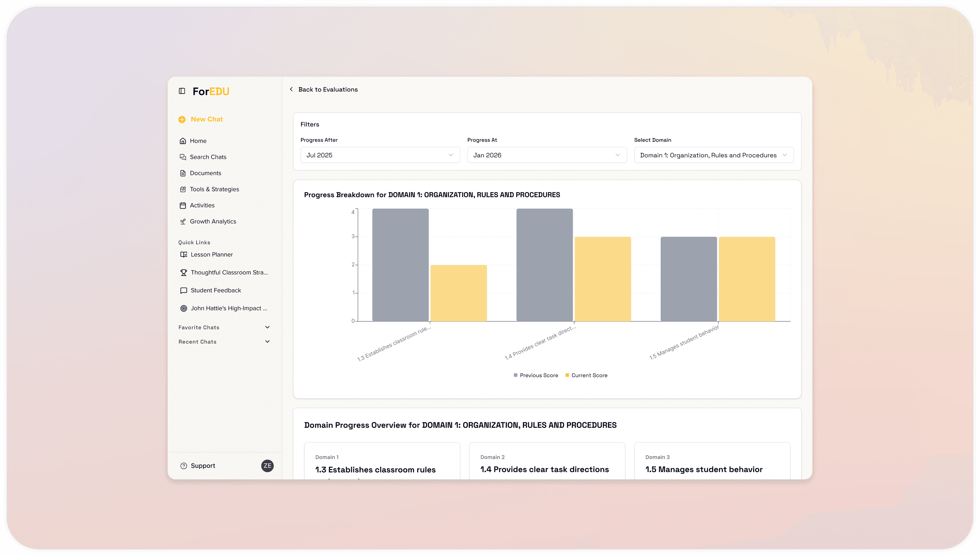Click the Growth Analytics sprout icon
The height and width of the screenshot is (556, 980).
(x=183, y=221)
